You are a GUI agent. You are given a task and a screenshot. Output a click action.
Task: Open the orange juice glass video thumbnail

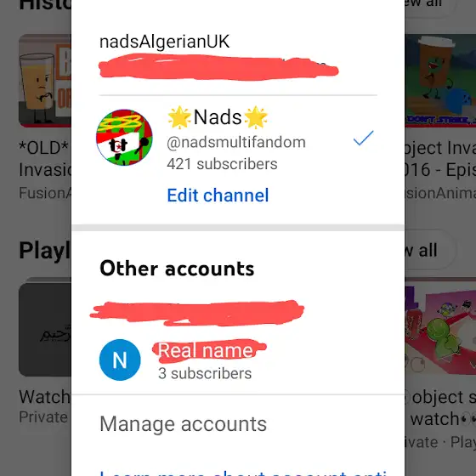[45, 81]
